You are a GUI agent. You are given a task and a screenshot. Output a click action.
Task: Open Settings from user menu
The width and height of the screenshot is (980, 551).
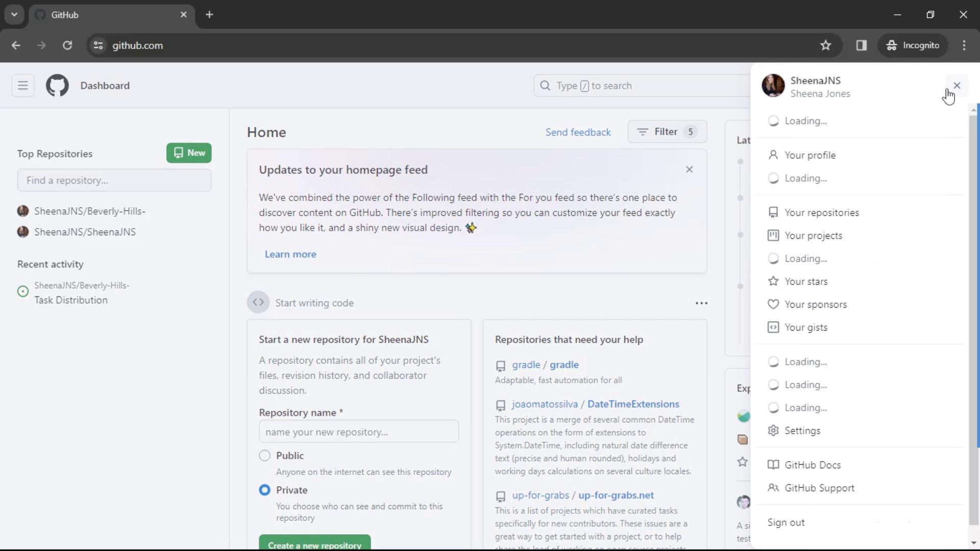point(802,431)
